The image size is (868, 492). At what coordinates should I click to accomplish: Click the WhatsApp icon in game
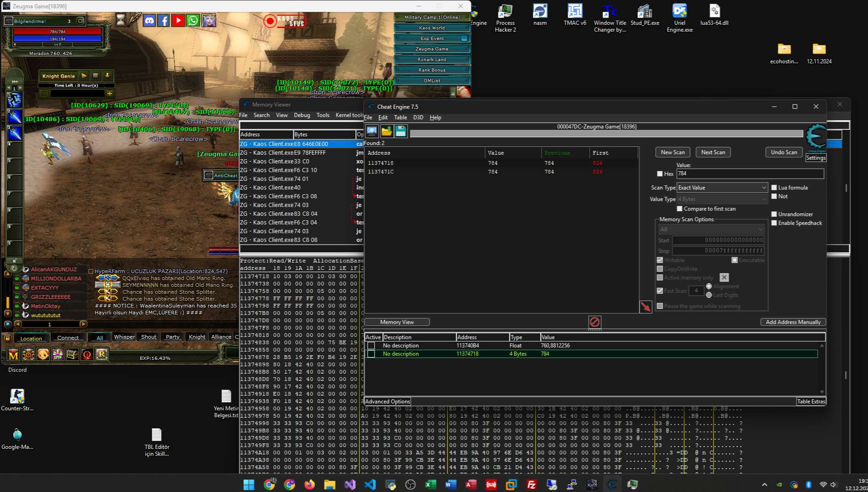tap(193, 21)
